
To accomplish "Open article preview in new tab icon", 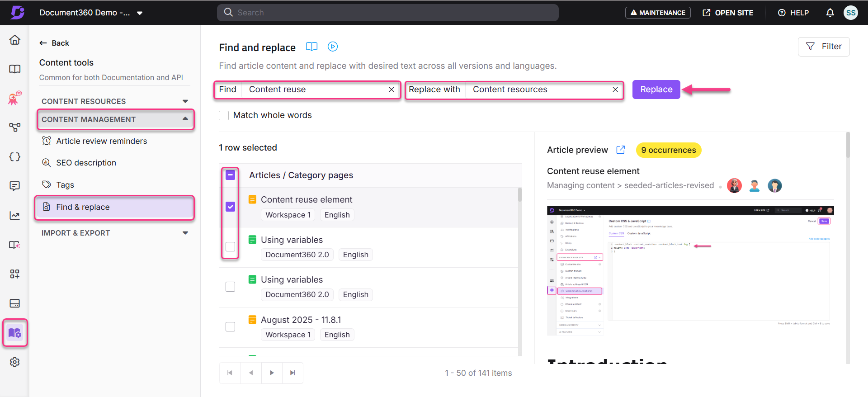I will click(x=621, y=150).
